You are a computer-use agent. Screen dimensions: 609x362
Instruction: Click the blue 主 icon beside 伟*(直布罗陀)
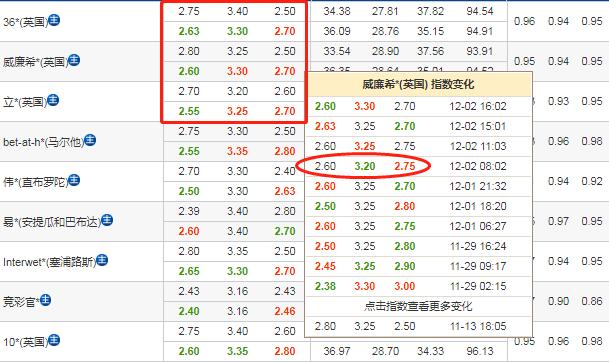(74, 180)
